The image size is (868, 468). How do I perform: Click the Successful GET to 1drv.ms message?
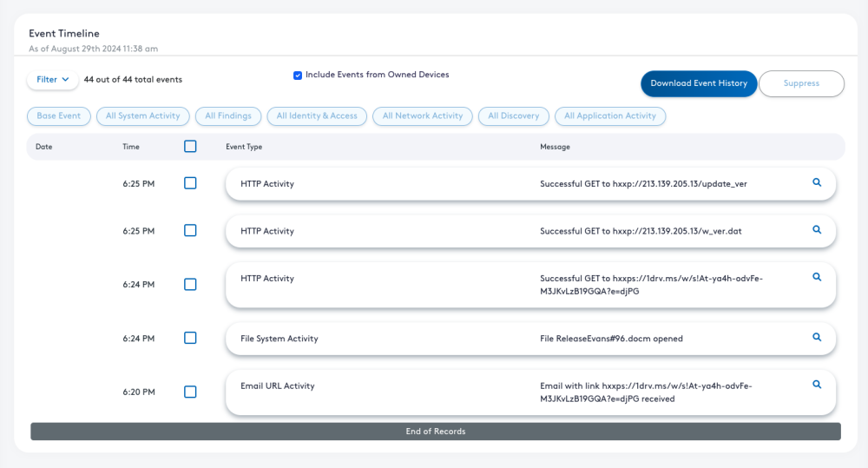(652, 285)
